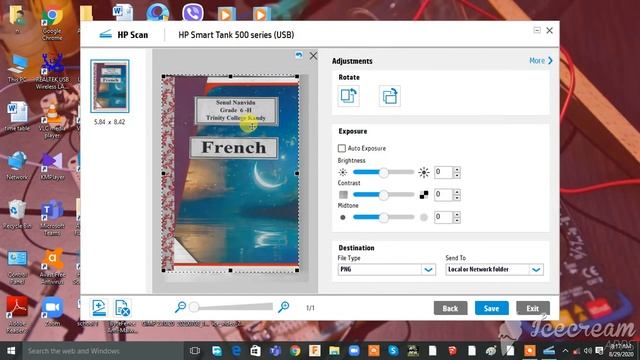Screen dimensions: 640x360
Task: Open Microsoft Edge from the taskbar
Action: (236, 351)
